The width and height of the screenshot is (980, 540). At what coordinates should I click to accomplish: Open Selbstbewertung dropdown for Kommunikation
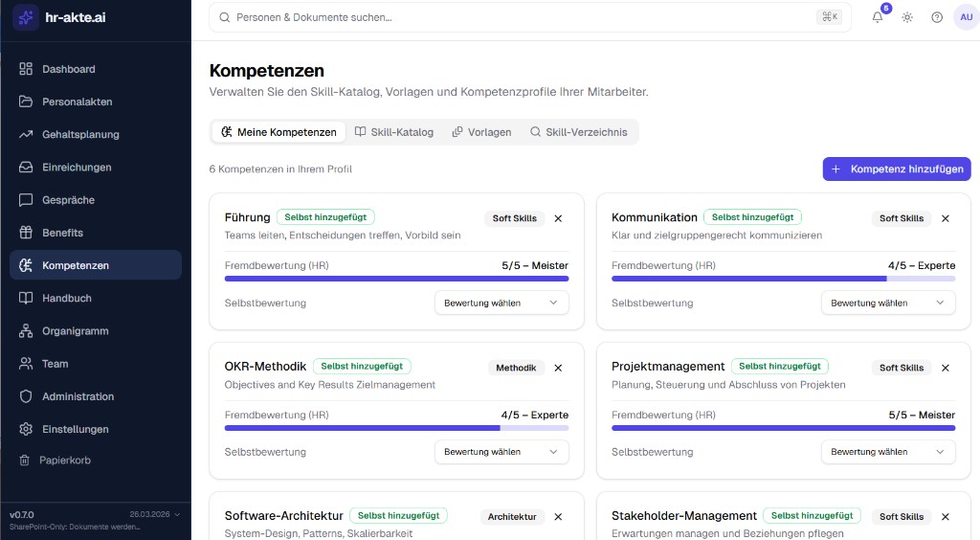pyautogui.click(x=888, y=303)
